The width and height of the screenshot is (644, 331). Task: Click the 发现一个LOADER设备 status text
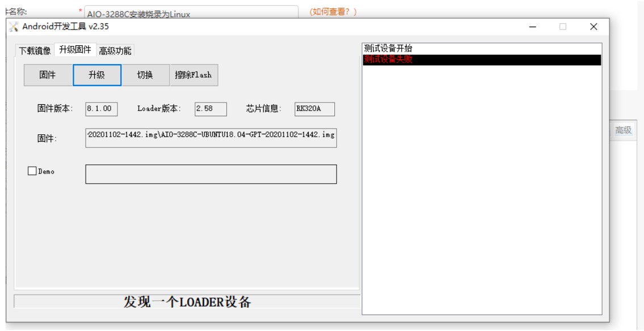pos(187,302)
